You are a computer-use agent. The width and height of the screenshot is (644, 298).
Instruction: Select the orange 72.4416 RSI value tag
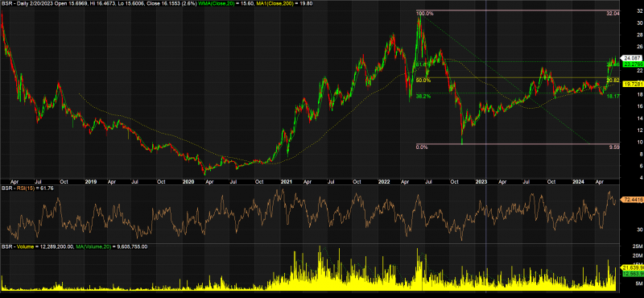click(x=633, y=200)
